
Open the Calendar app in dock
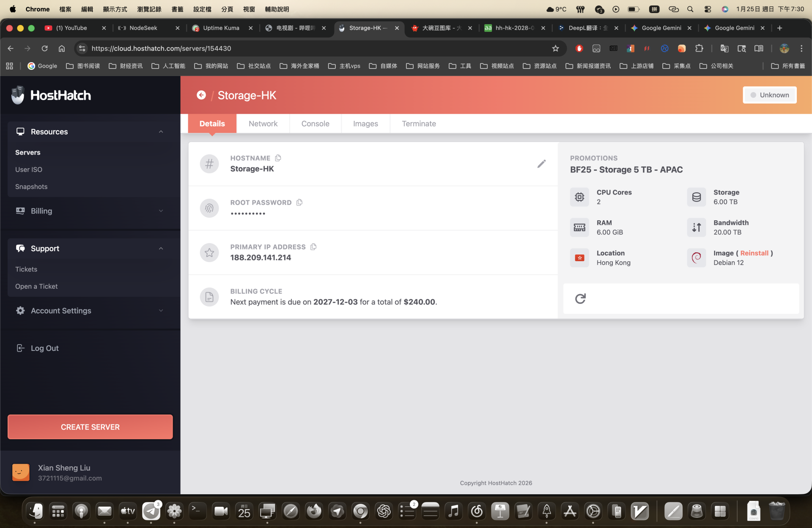point(244,511)
